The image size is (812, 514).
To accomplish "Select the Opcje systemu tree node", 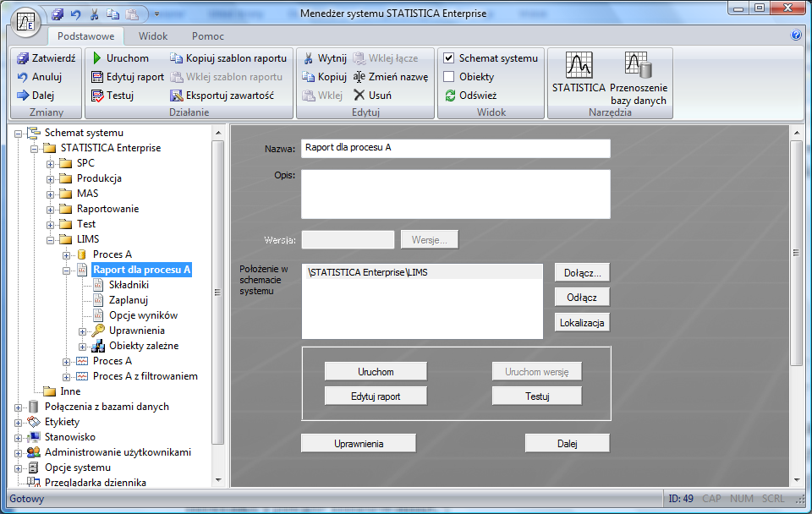I will point(78,468).
